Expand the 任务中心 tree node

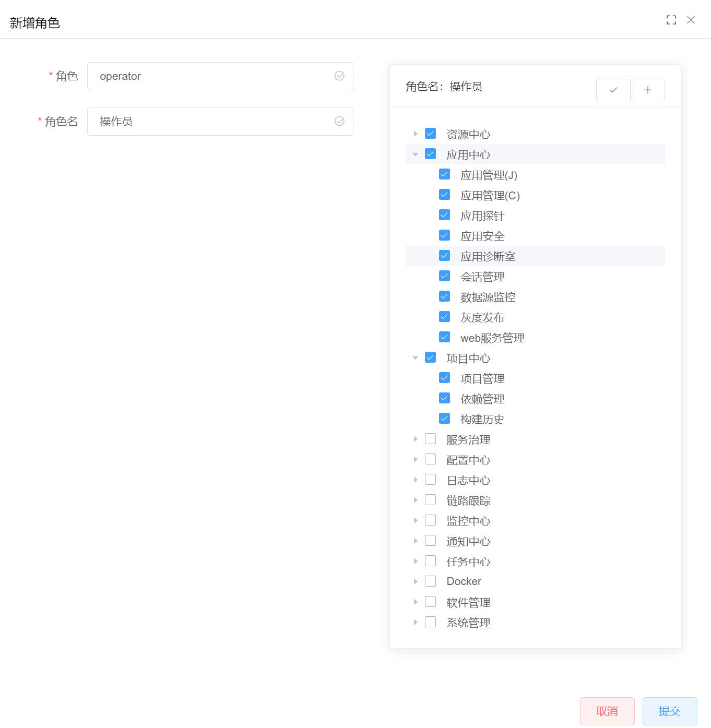point(416,562)
